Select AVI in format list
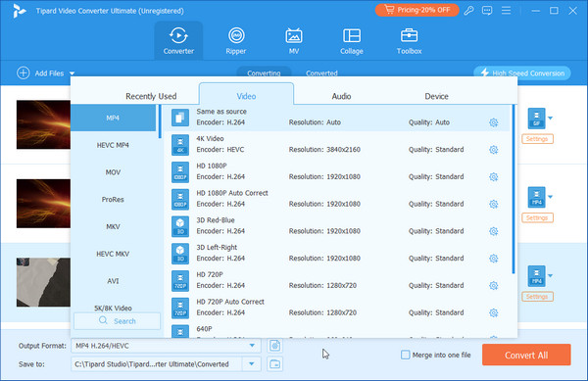This screenshot has width=588, height=381. coord(113,281)
